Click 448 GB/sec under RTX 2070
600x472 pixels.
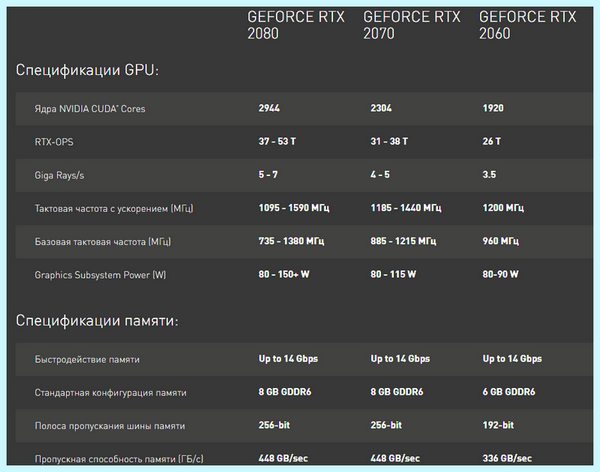click(x=395, y=459)
